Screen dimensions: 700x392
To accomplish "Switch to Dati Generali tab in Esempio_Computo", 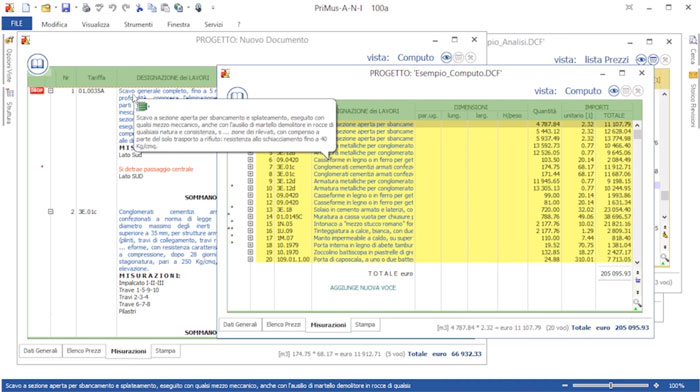I will [x=240, y=325].
